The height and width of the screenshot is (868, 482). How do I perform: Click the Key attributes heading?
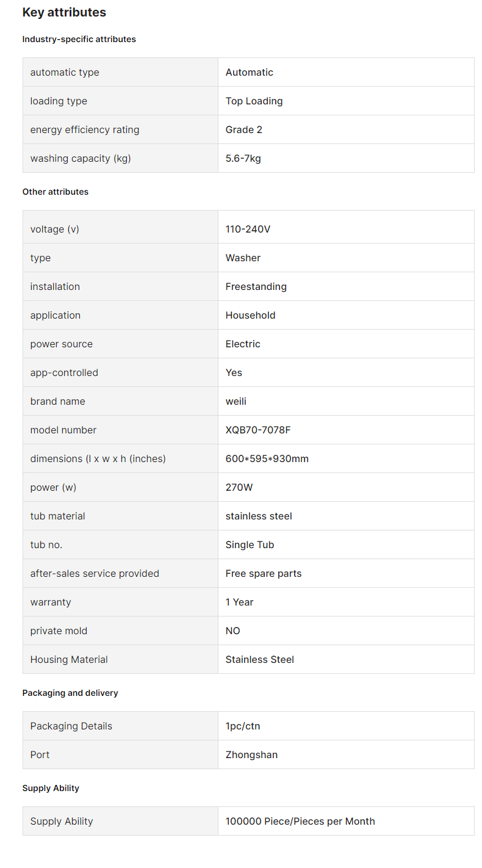(64, 12)
